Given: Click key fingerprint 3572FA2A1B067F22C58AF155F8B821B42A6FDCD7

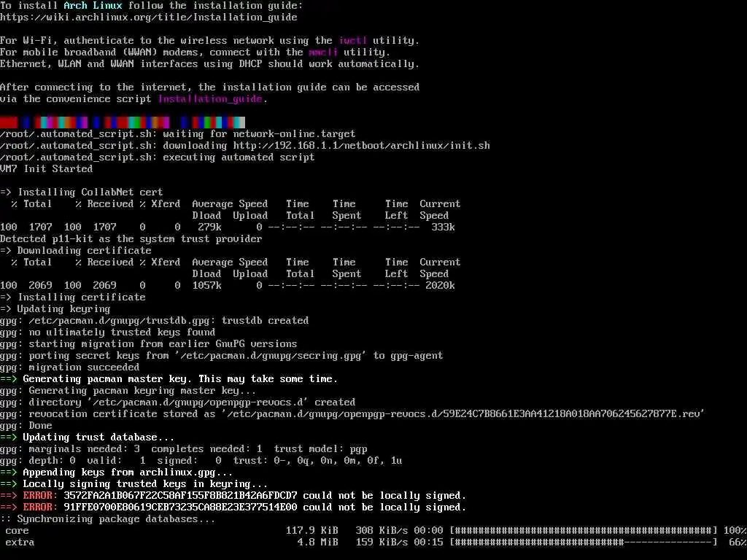Looking at the screenshot, I should [x=181, y=496].
